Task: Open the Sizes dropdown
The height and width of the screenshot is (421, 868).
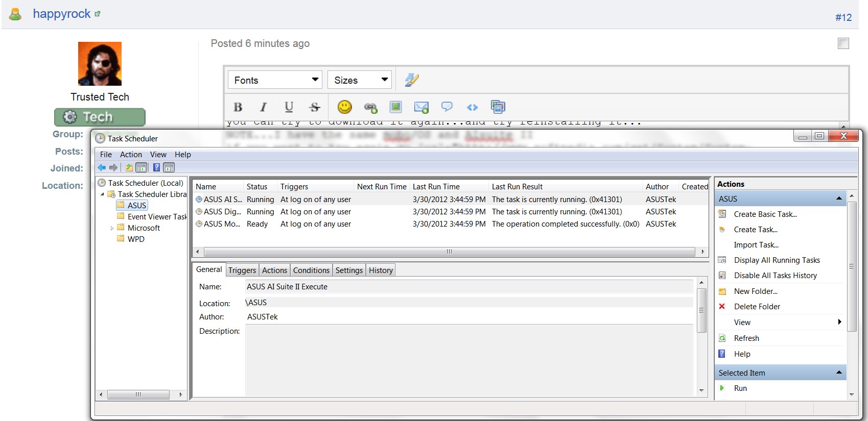Action: 360,80
